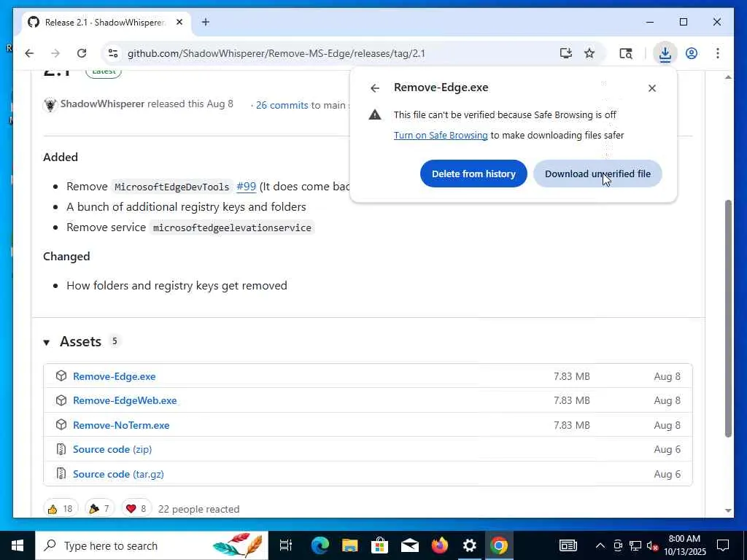Click the page vertical scrollbar thumb
Screen dimensions: 747x560
click(x=728, y=318)
